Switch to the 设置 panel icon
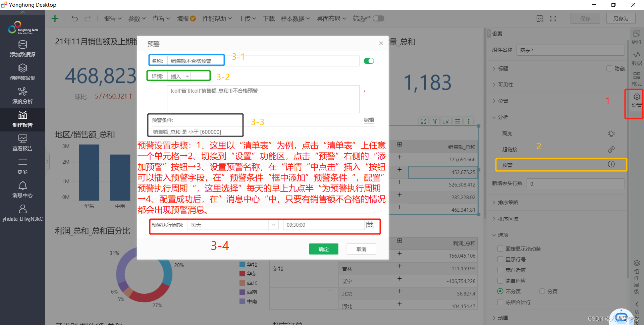Viewport: 644px width, 325px height. click(637, 101)
